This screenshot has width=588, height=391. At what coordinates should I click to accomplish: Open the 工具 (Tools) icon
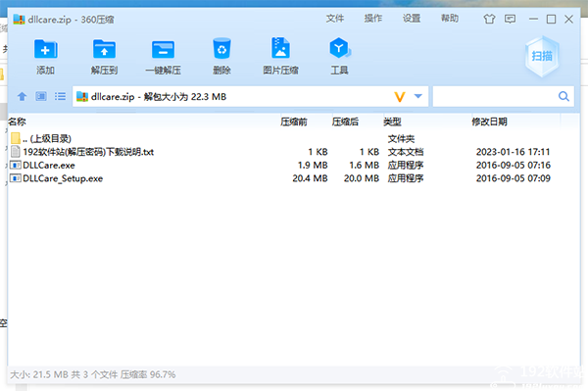339,48
